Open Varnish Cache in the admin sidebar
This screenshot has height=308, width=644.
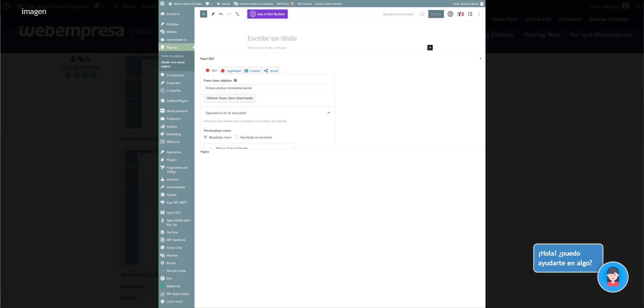176,271
